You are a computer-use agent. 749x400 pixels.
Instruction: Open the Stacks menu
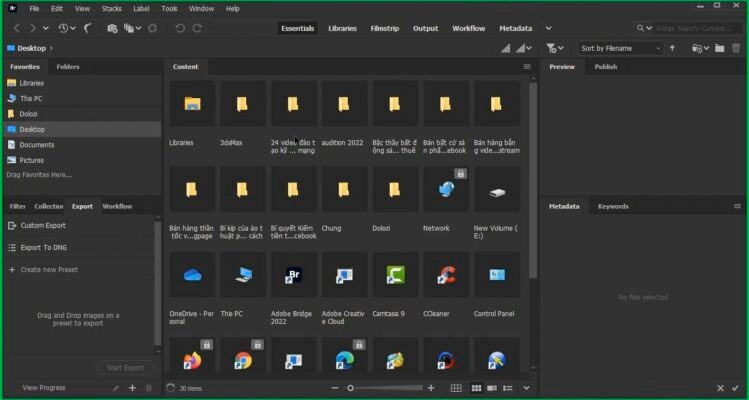tap(111, 9)
